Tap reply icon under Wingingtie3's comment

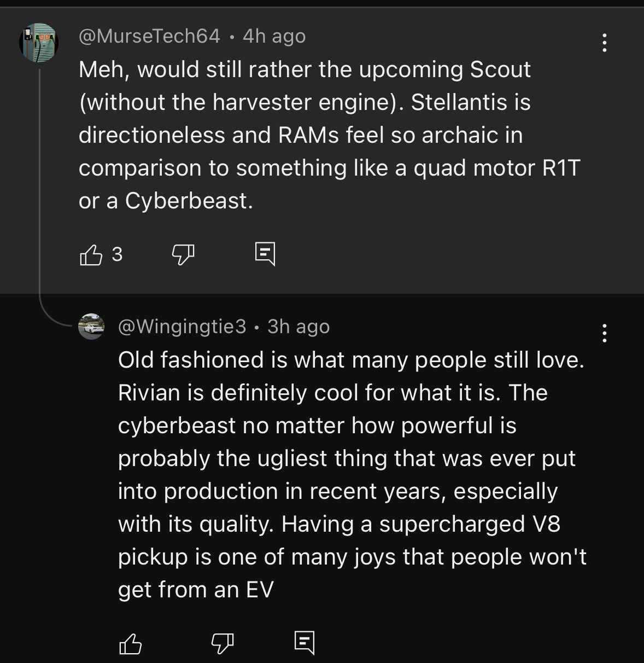click(x=305, y=643)
